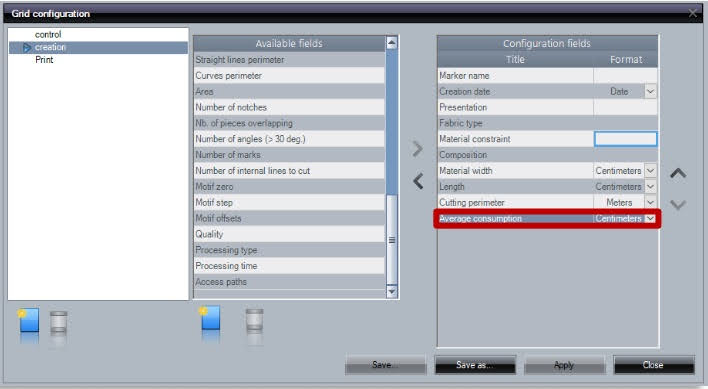708x389 pixels.
Task: Click the Title column header
Action: (515, 60)
